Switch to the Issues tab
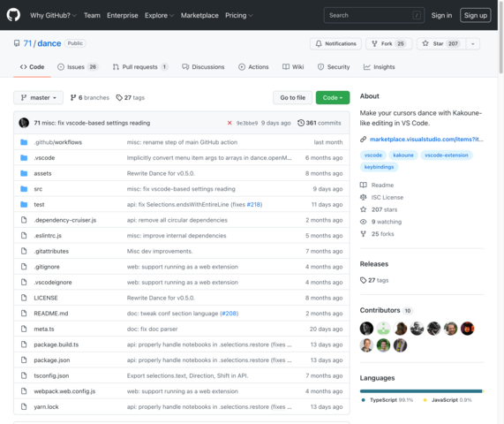Viewport: 504px width, 424px height. point(78,67)
